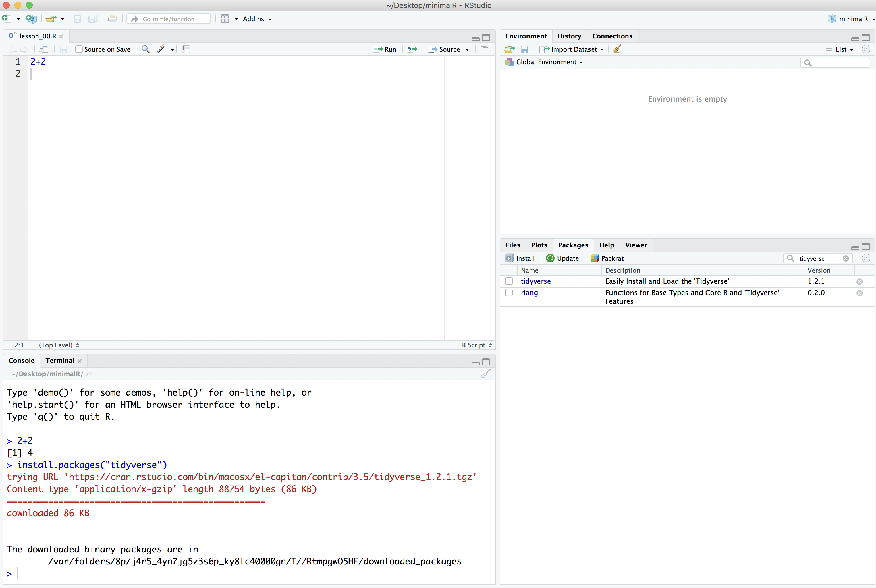
Task: Click the Go to file/function field
Action: (x=169, y=19)
